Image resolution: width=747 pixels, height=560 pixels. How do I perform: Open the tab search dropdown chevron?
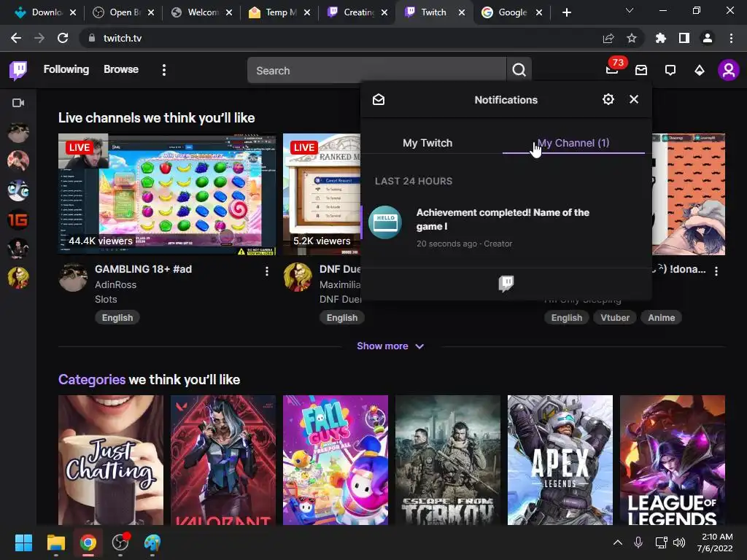click(x=630, y=10)
